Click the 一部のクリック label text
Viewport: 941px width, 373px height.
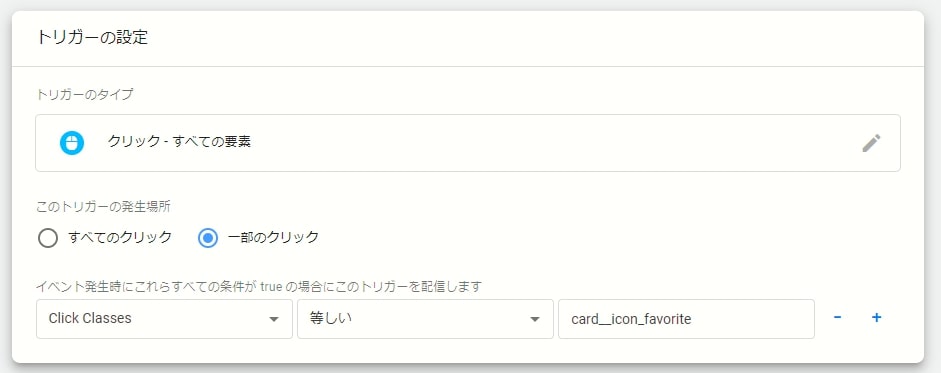273,237
